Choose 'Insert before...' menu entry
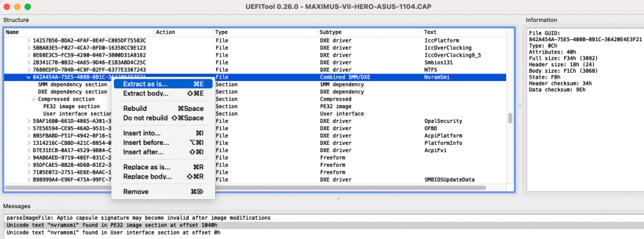The image size is (644, 239). (163, 142)
